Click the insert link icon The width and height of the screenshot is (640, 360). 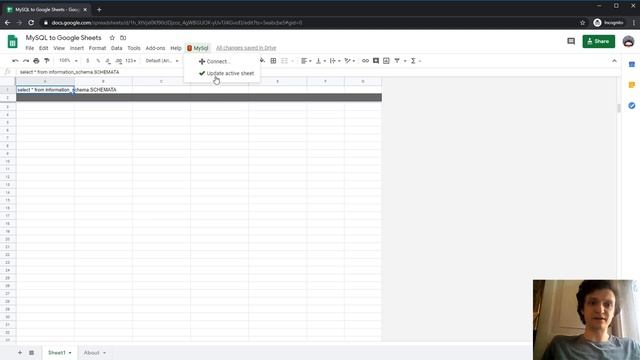[x=365, y=61]
